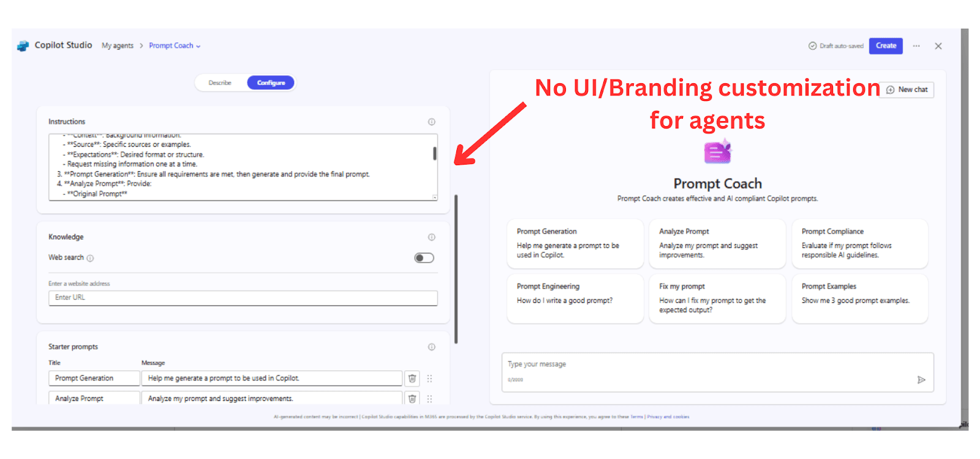Start a New chat
980x459 pixels.
coord(907,90)
